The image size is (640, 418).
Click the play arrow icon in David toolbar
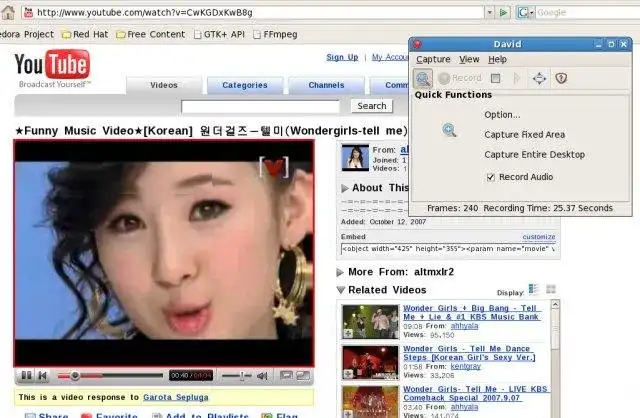pos(517,78)
